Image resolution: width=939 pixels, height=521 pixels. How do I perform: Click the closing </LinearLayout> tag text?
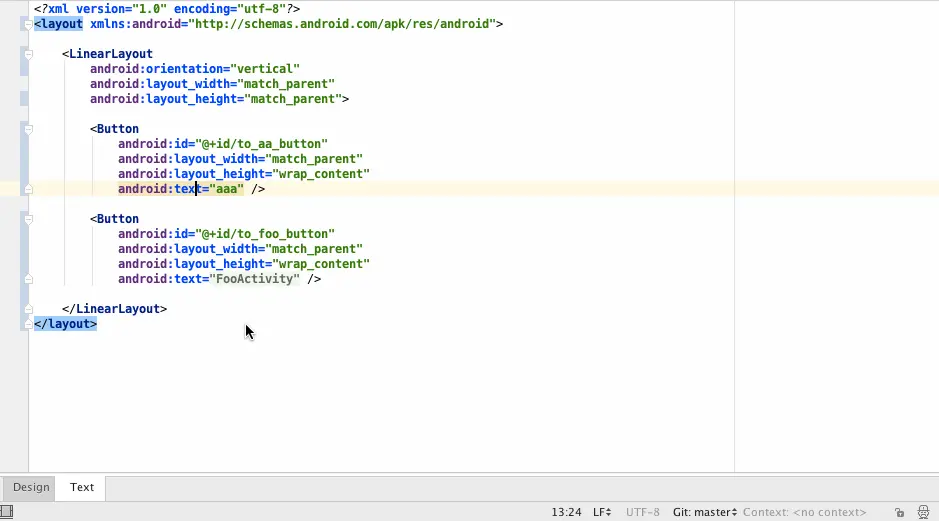pos(114,309)
